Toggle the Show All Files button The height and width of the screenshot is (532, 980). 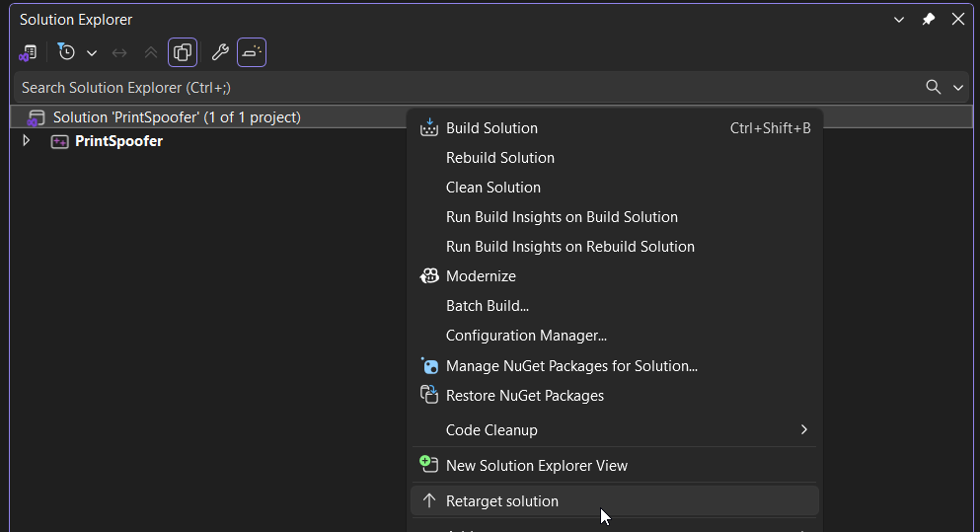click(183, 52)
